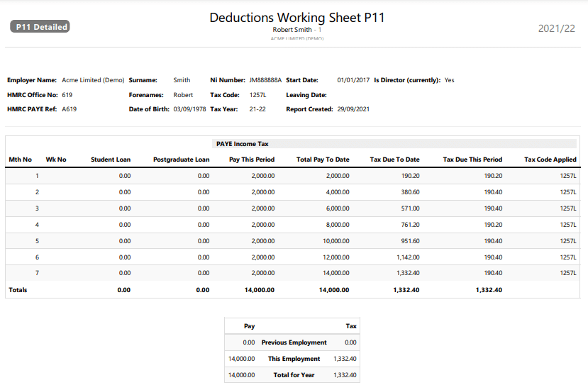Click Previous Employment pay value 0.00

[249, 342]
